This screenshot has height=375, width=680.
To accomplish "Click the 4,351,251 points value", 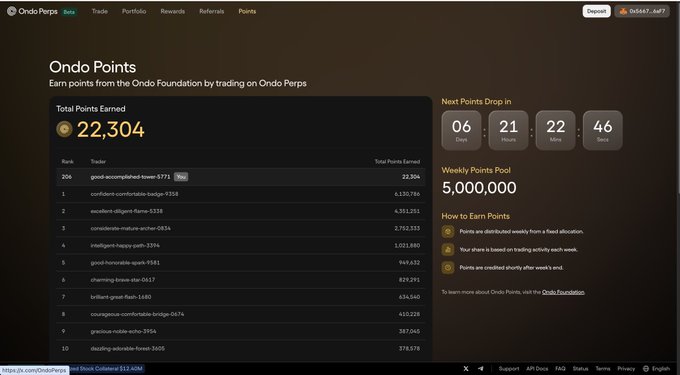I will pos(407,211).
